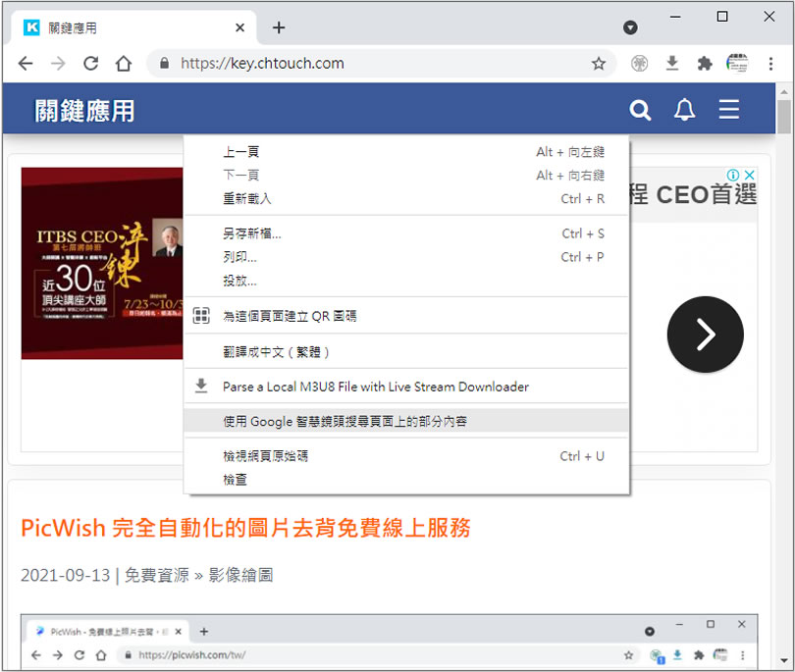Open a new tab with the plus button
This screenshot has height=672, width=795.
(x=279, y=27)
